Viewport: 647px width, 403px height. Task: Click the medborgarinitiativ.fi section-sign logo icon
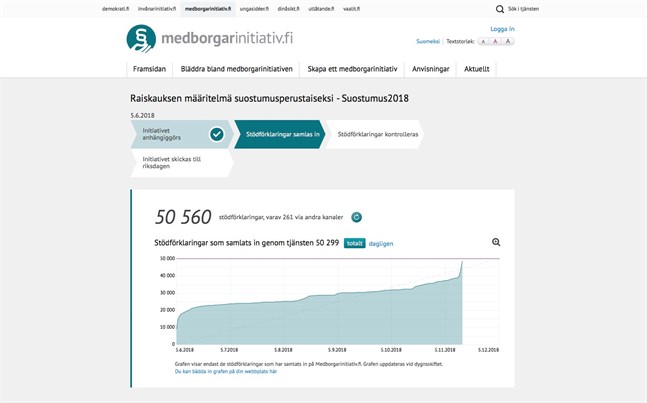pyautogui.click(x=141, y=39)
